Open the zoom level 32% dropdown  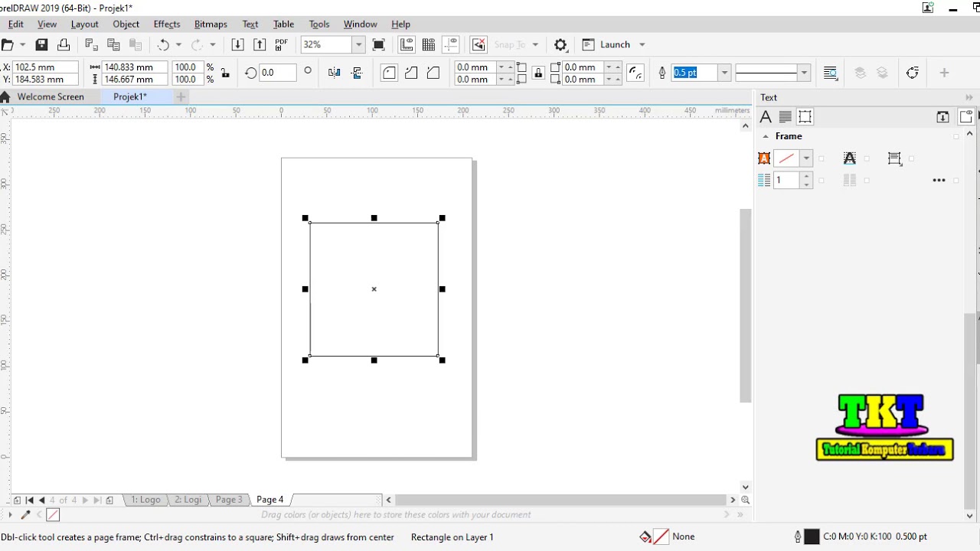(x=358, y=45)
